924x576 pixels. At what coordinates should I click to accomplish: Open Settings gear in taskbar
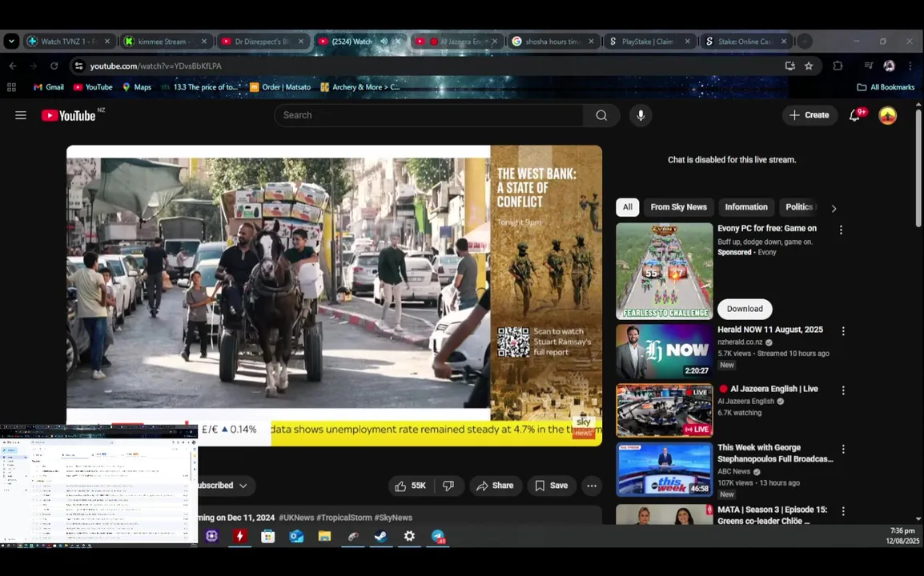pyautogui.click(x=409, y=536)
